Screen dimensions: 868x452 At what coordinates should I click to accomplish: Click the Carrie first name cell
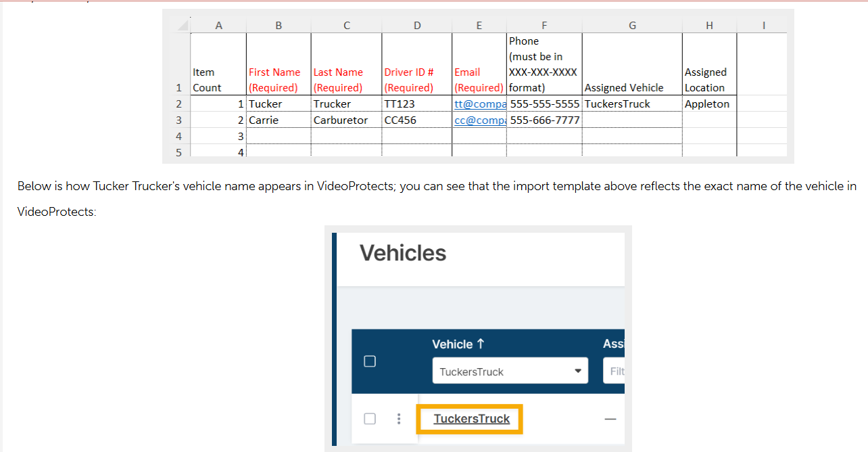pos(279,120)
